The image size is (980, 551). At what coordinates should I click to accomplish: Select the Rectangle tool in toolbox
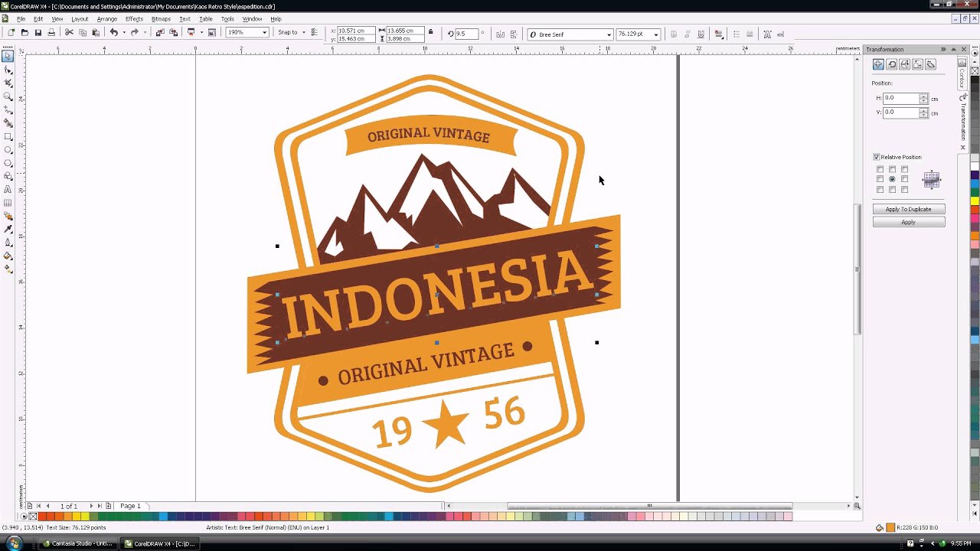(x=8, y=137)
